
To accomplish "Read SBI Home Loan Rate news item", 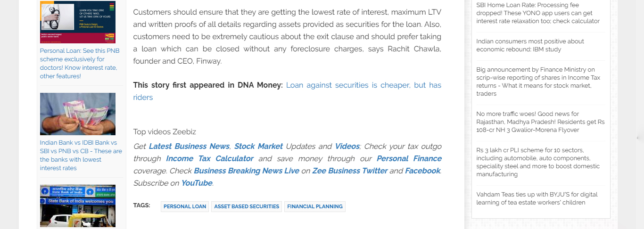I will (x=538, y=13).
